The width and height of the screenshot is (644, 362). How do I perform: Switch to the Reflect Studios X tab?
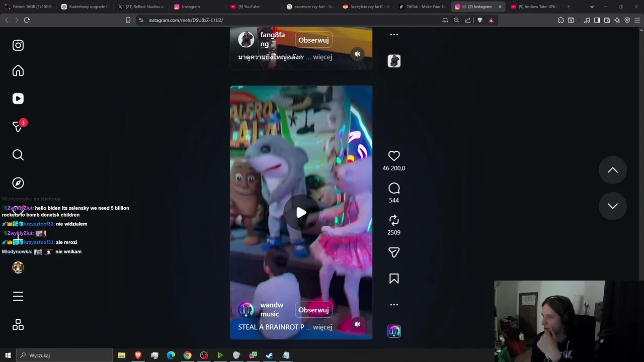coord(141,7)
